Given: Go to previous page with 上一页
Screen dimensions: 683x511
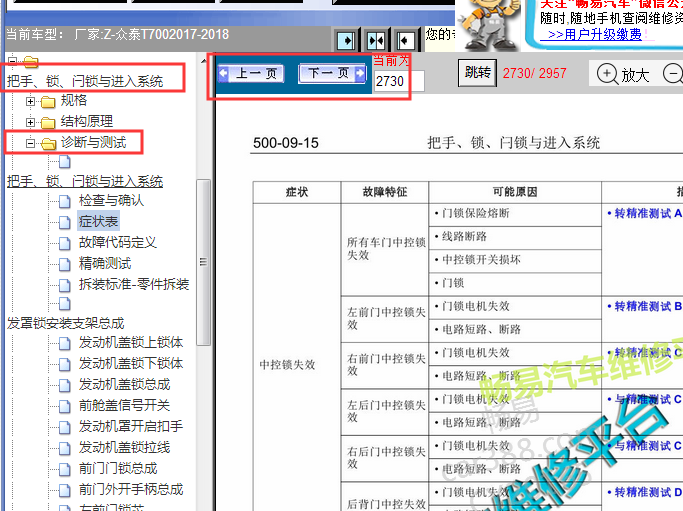Looking at the screenshot, I should [250, 73].
